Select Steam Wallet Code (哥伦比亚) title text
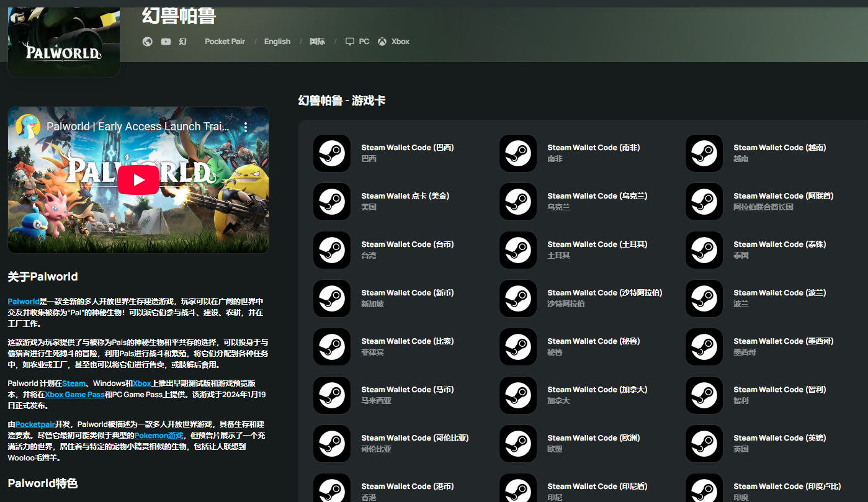868x502 pixels. pyautogui.click(x=415, y=438)
